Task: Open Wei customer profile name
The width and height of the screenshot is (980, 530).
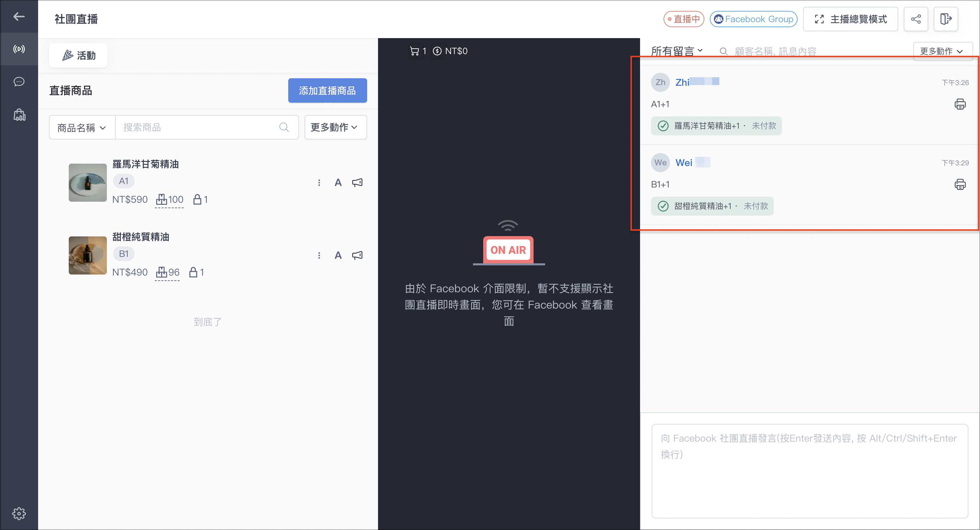Action: click(x=692, y=163)
